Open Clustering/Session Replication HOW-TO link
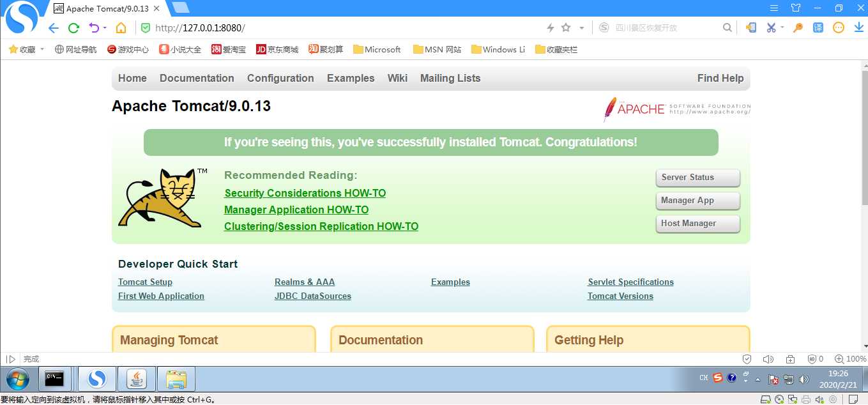Viewport: 868px width, 405px height. (321, 226)
